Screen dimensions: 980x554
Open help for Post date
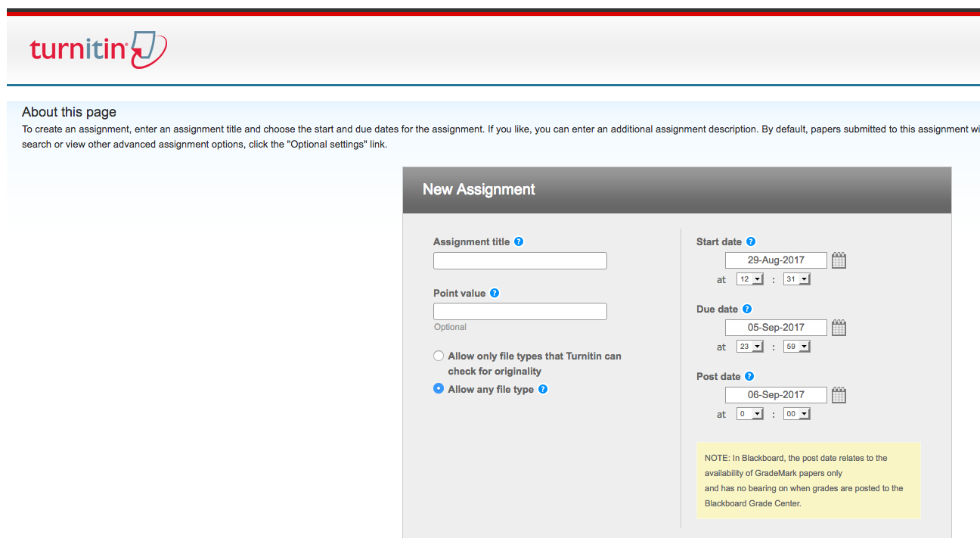pyautogui.click(x=749, y=376)
